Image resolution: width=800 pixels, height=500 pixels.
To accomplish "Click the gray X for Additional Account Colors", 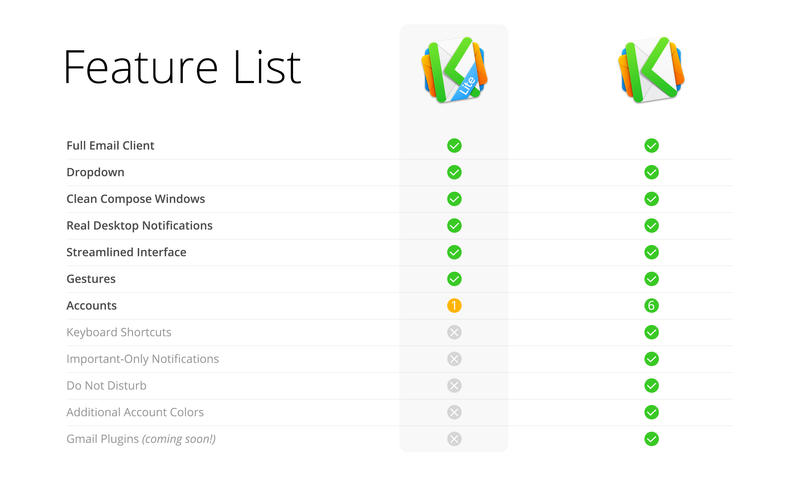I will (x=454, y=412).
